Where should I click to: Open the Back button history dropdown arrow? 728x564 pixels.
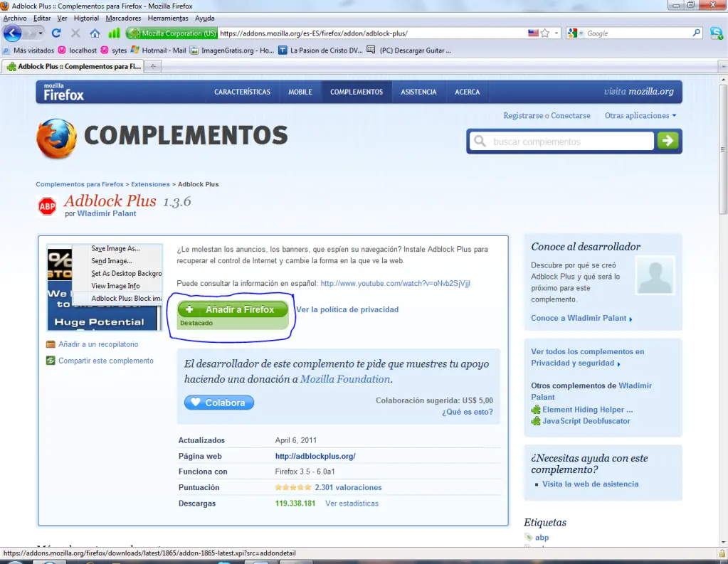[41, 33]
